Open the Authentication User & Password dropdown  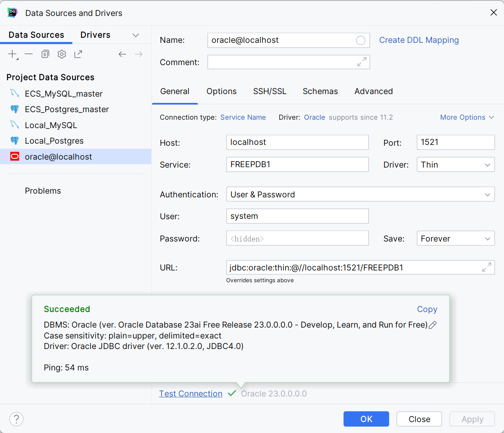click(360, 194)
